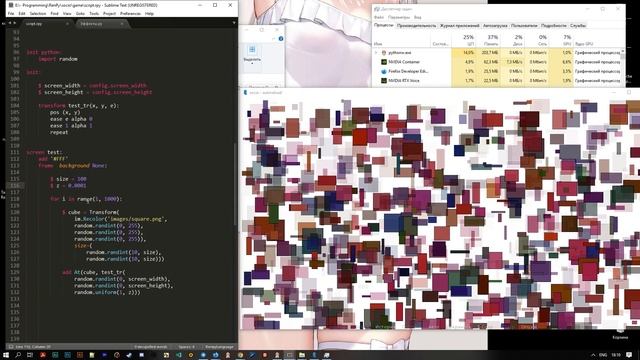This screenshot has width=640, height=360.
Task: Open the syntax selector in Sublime status bar
Action: (x=219, y=347)
